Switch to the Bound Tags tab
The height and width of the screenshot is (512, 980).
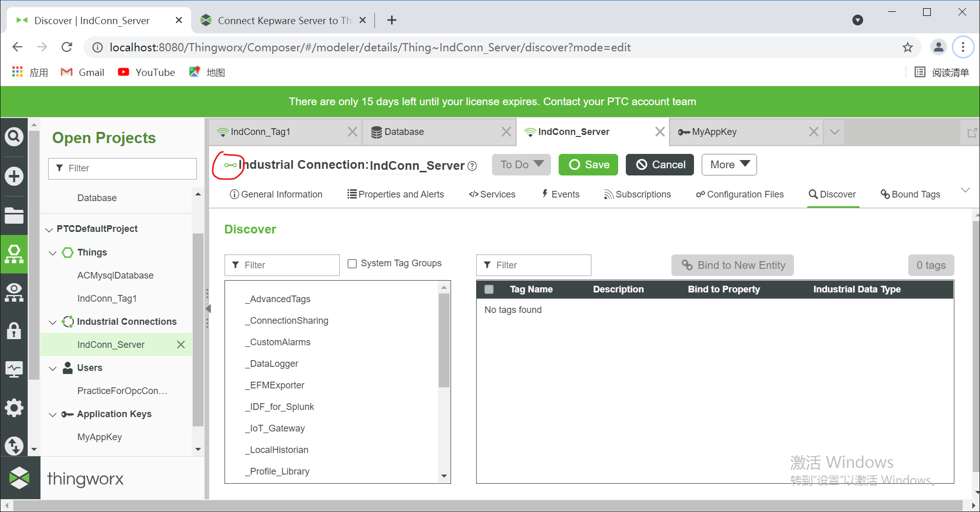(x=910, y=194)
